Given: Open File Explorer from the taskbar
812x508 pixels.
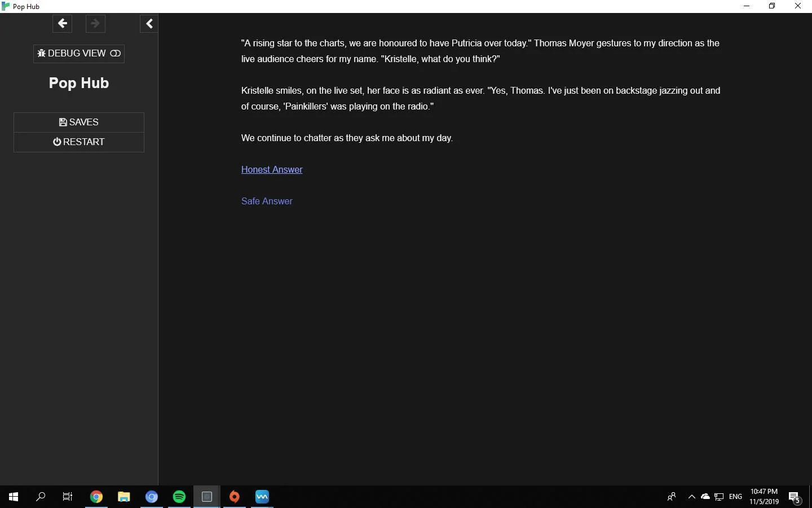Looking at the screenshot, I should [124, 497].
